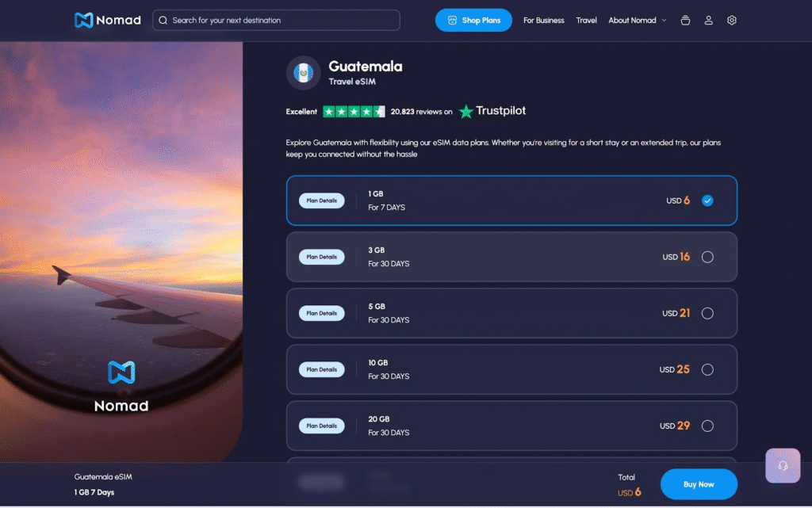Screen dimensions: 812x508
Task: Click the USD 29 price text
Action: coord(675,426)
